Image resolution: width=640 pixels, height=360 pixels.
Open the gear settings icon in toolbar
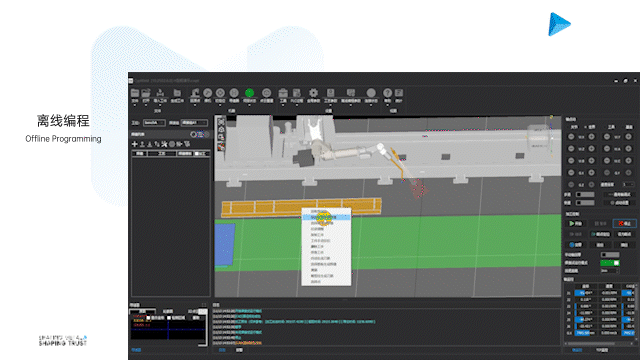click(x=313, y=93)
